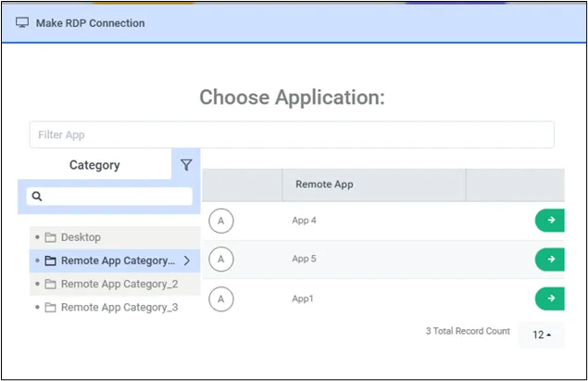Launch App1 with green arrow button
Viewport: 588px width, 381px height.
[550, 298]
